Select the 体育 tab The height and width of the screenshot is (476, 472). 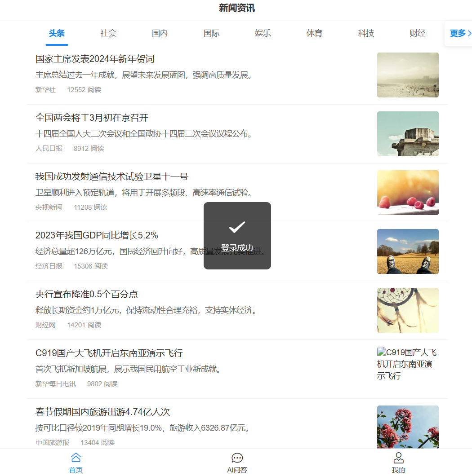(314, 33)
